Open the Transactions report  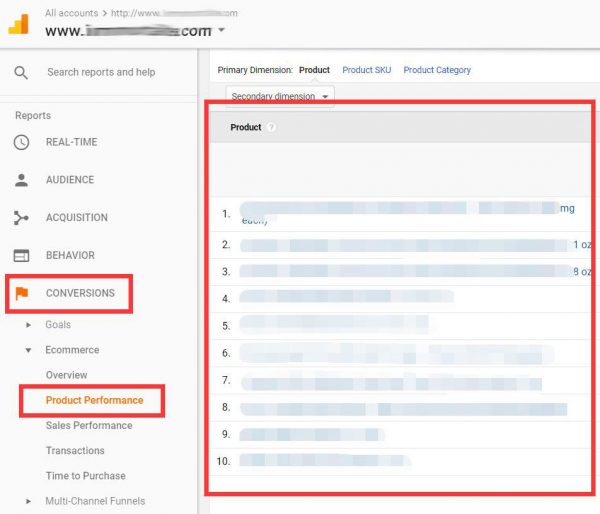pos(75,451)
